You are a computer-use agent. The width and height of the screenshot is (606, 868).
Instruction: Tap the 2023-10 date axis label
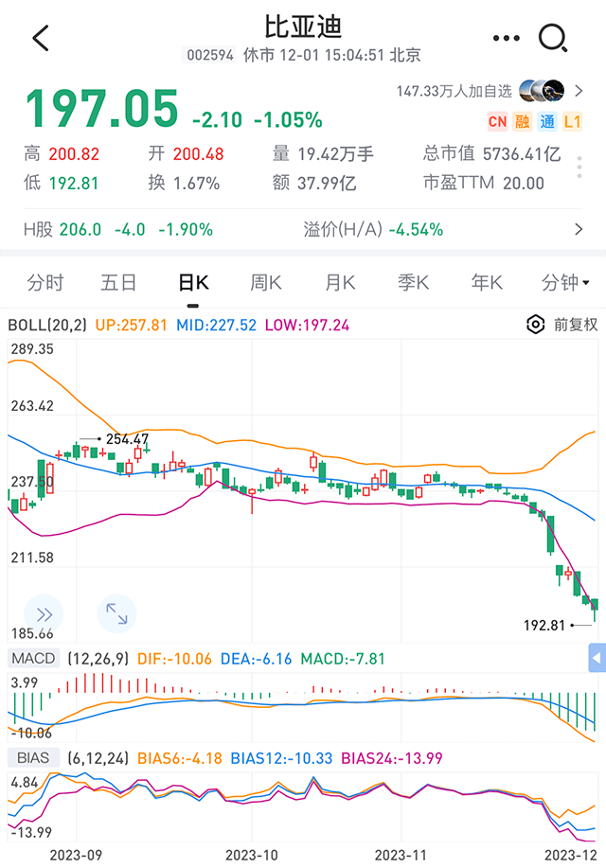coord(252,856)
